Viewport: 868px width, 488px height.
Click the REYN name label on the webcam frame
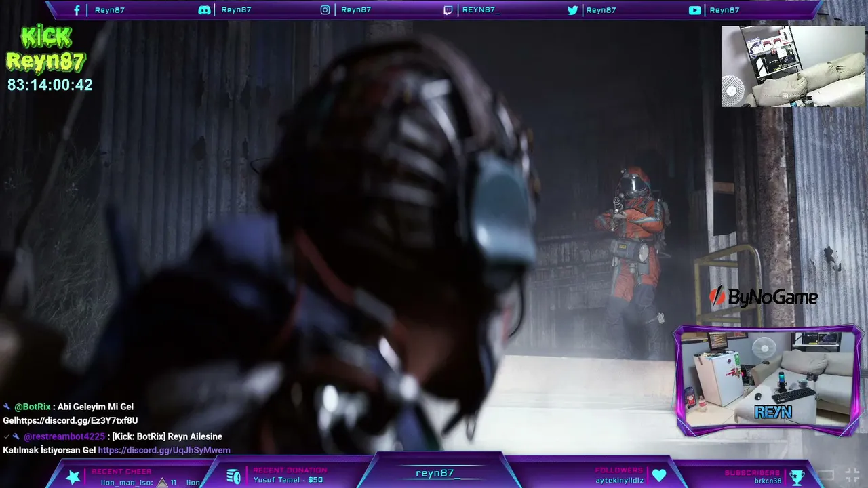(773, 413)
